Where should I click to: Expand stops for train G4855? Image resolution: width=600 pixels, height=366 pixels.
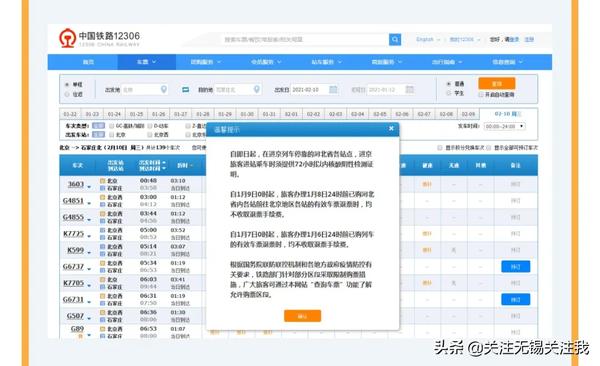coord(89,220)
